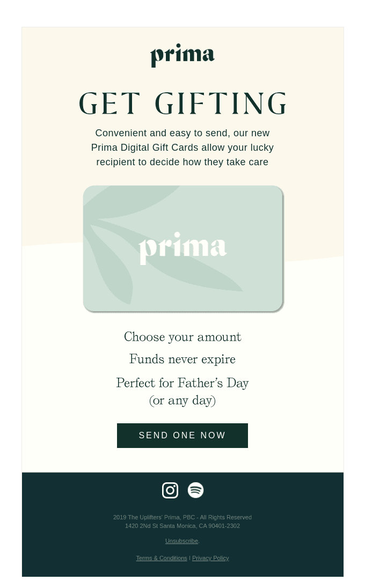Viewport: 365px width, 588px height.
Task: Click the '(or any day)' text
Action: [x=182, y=400]
